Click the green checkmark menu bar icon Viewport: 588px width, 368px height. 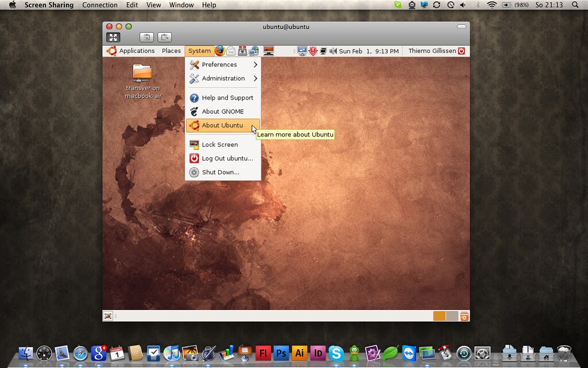[398, 5]
